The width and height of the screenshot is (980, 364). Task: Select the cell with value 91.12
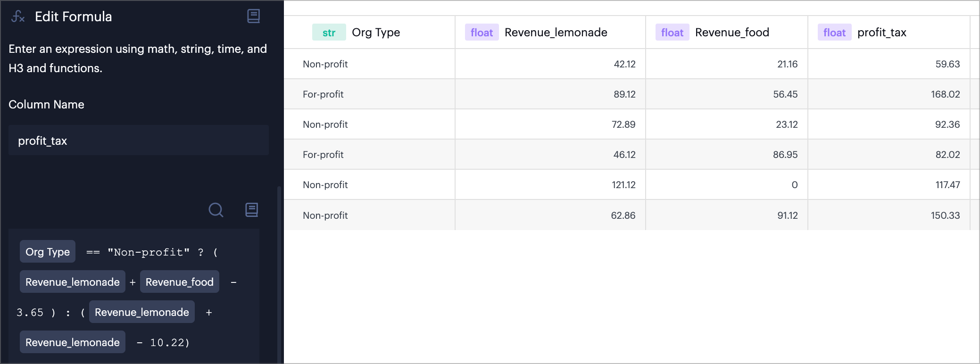(727, 215)
